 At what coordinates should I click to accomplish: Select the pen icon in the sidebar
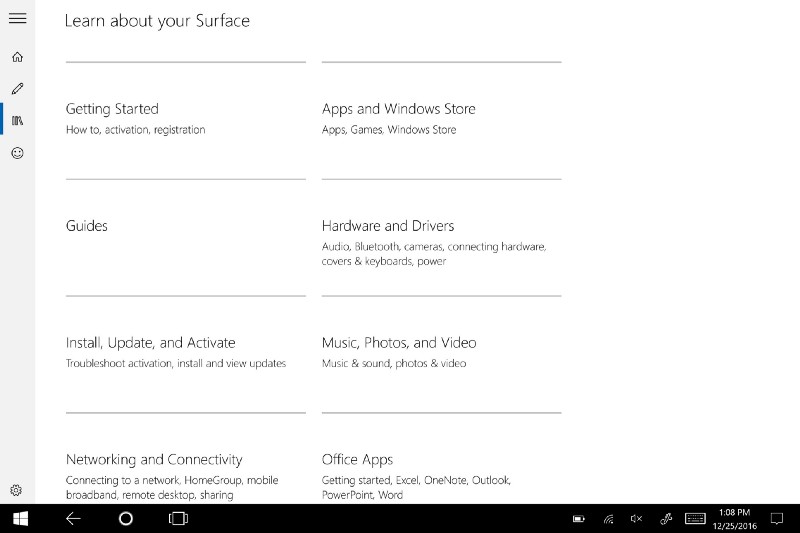17,89
